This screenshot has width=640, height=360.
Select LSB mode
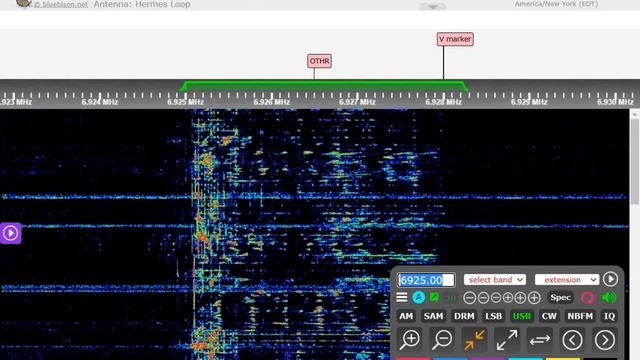coord(493,316)
